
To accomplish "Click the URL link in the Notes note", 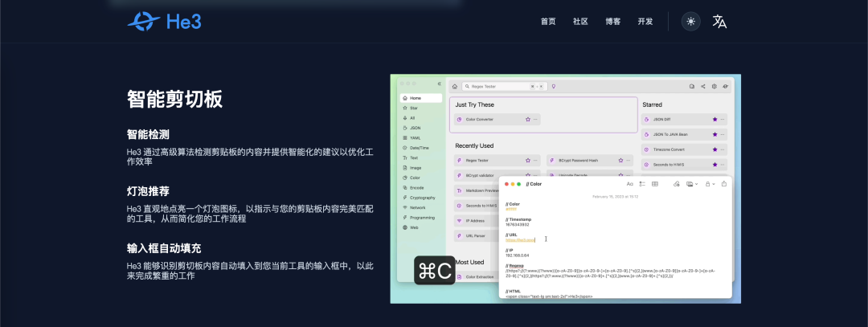I will click(x=520, y=239).
